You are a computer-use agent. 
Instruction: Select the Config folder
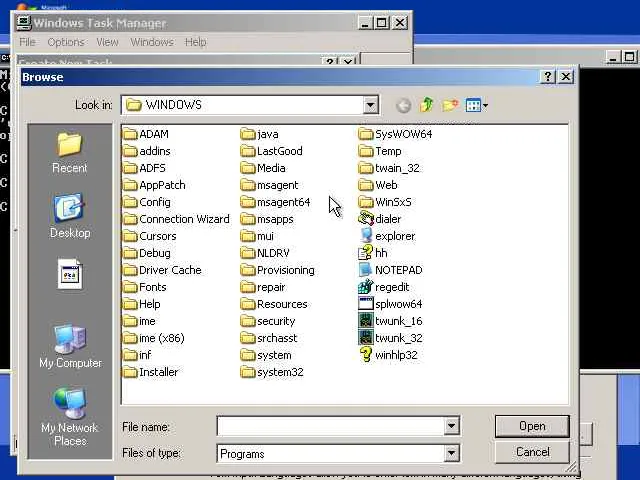coord(147,202)
